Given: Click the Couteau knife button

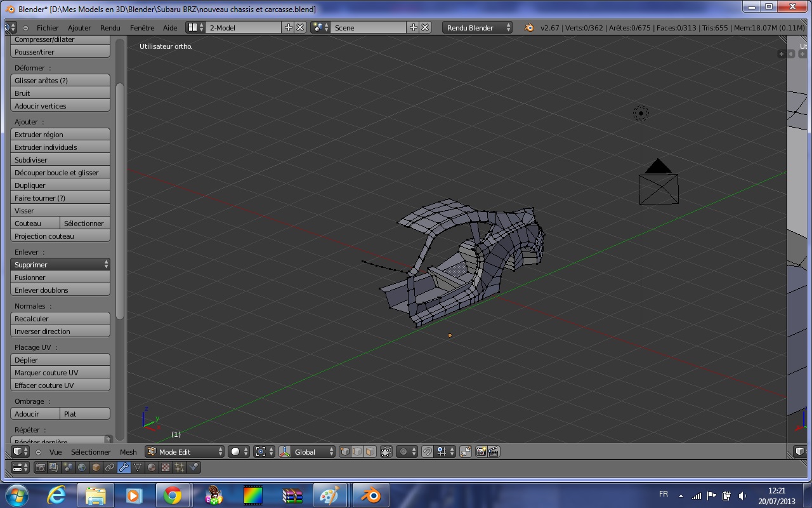Looking at the screenshot, I should (36, 223).
